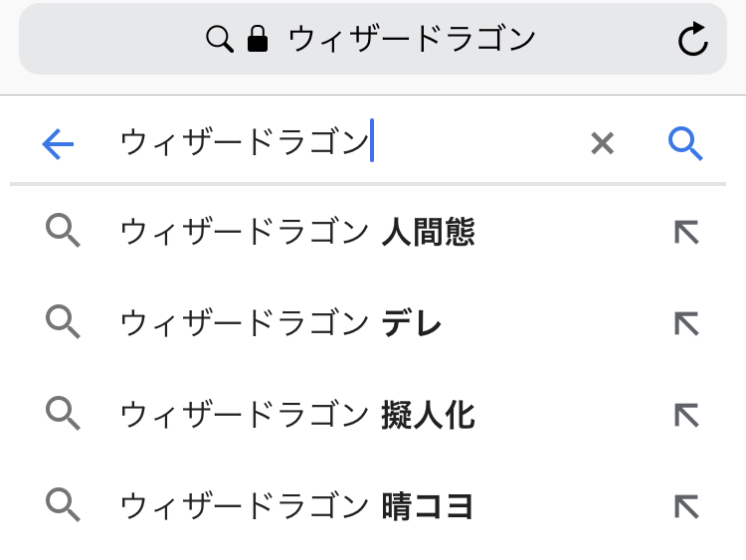Fill search with the 擬人化 suggestion arrow

point(686,415)
